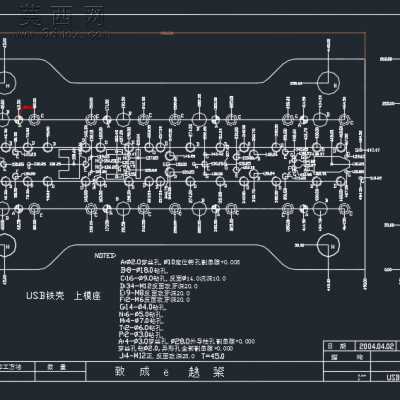Image resolution: width=400 pixels, height=400 pixels.
Task: Click the first note line starting 'A=Ø2.0'
Action: (180, 262)
